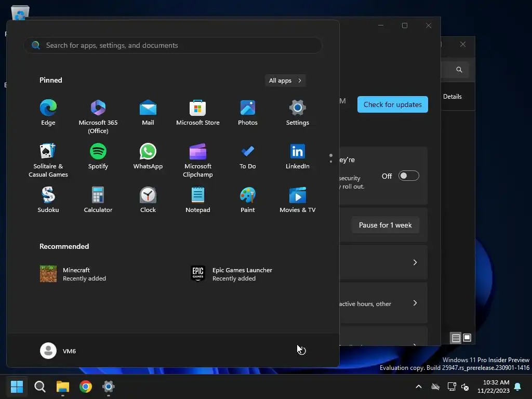The image size is (532, 399).
Task: Click search icon in the rear window
Action: tap(459, 70)
